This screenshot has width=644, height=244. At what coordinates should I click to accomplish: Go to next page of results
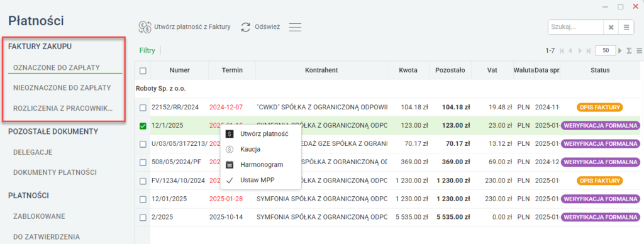[x=580, y=51]
